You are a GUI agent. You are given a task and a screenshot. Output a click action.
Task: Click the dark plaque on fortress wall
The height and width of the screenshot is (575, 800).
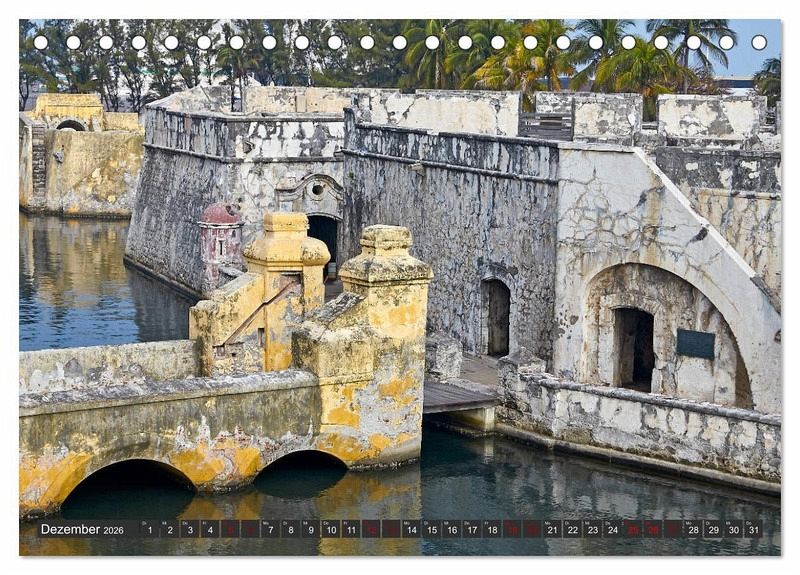(x=695, y=343)
